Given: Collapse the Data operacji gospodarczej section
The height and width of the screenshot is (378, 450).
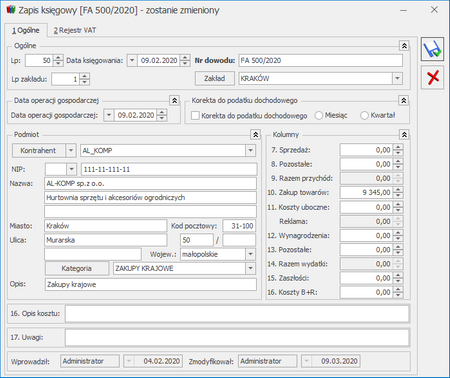Looking at the screenshot, I should [174, 100].
